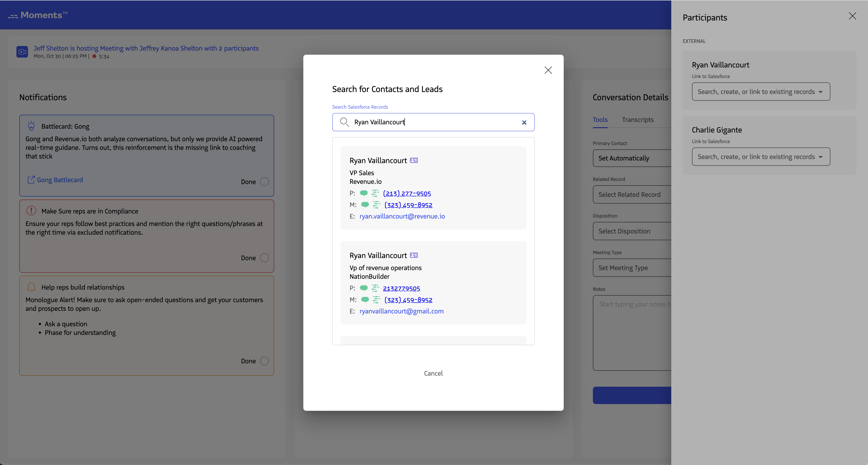The height and width of the screenshot is (465, 868).
Task: Select the Tools tab in Conversation Details
Action: tap(600, 120)
